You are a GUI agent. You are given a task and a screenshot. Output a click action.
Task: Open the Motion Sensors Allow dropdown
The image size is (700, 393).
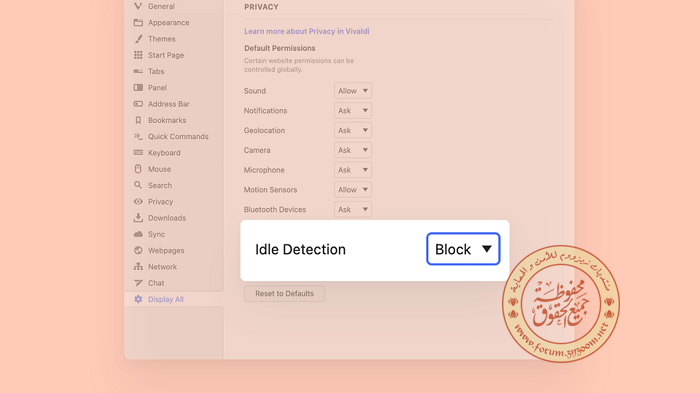point(353,189)
